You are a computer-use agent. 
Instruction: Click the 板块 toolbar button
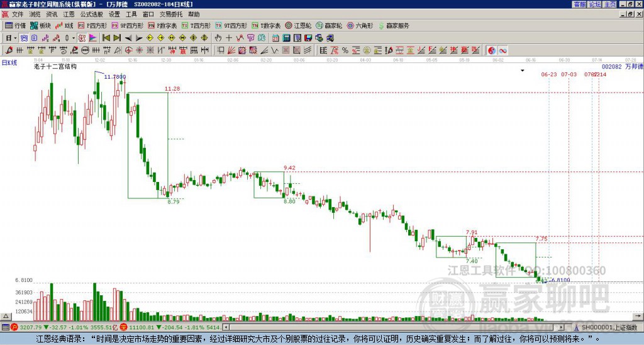tap(40, 25)
